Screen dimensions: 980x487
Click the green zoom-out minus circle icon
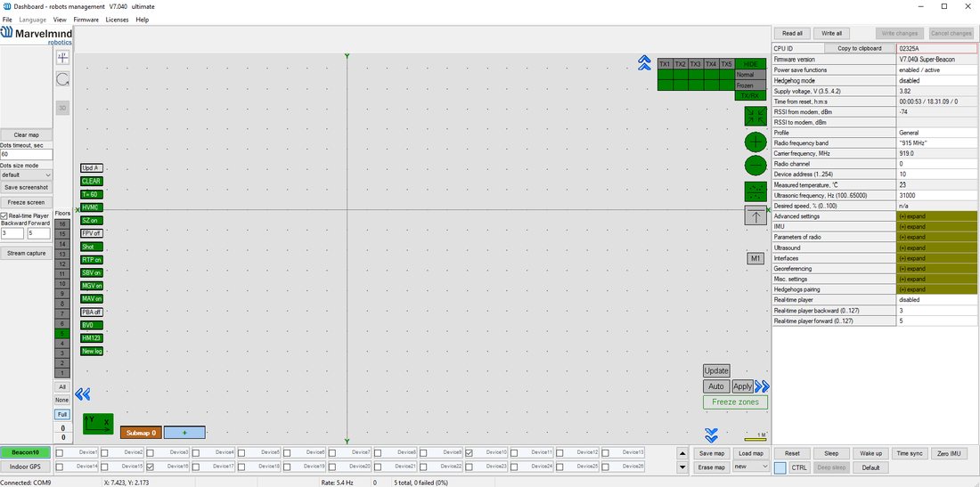pos(755,166)
